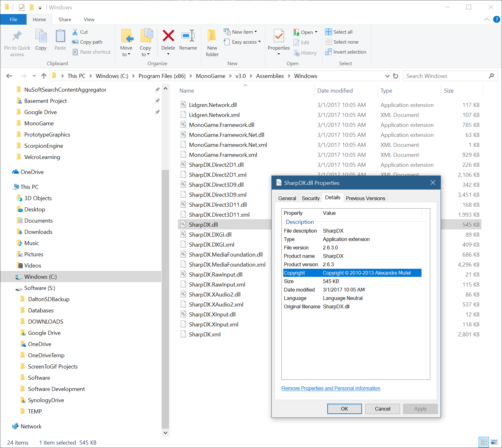Create a New folder

pos(212,42)
